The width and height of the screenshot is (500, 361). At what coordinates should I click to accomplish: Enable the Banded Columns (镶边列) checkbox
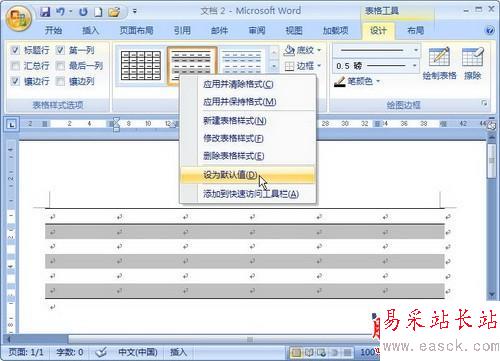point(60,81)
